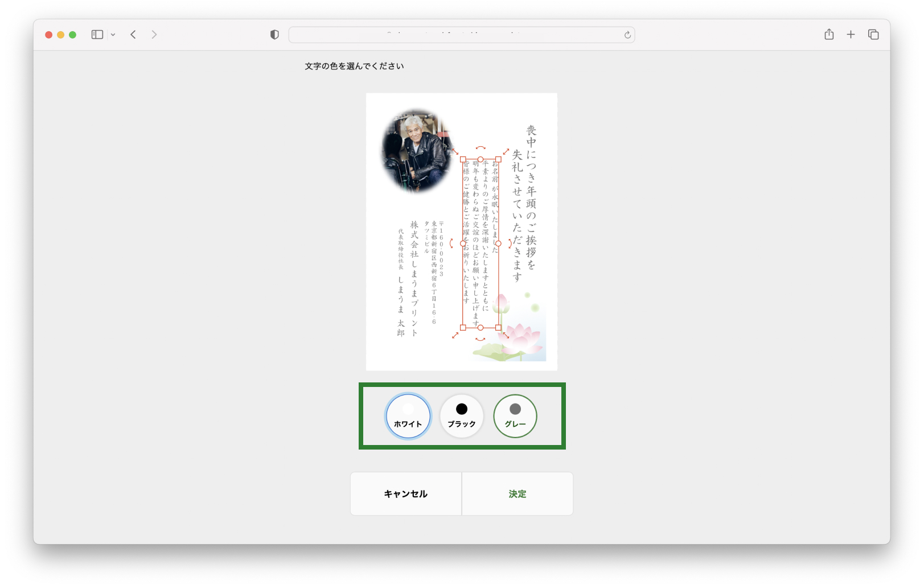Click the forward navigation arrow
The image size is (924, 585).
[154, 35]
